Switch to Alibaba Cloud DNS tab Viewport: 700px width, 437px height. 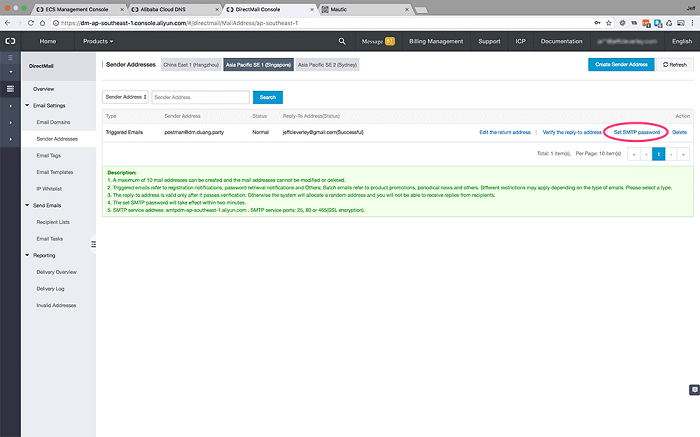(163, 9)
